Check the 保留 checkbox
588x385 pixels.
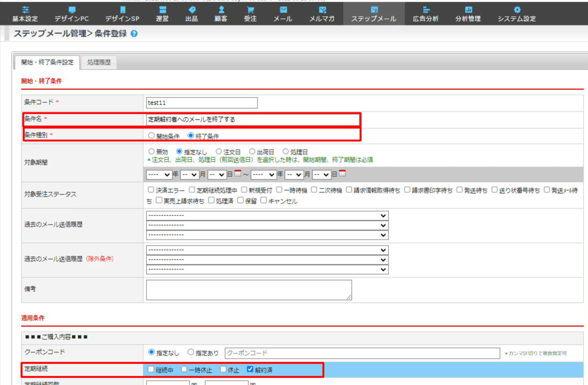pos(240,200)
